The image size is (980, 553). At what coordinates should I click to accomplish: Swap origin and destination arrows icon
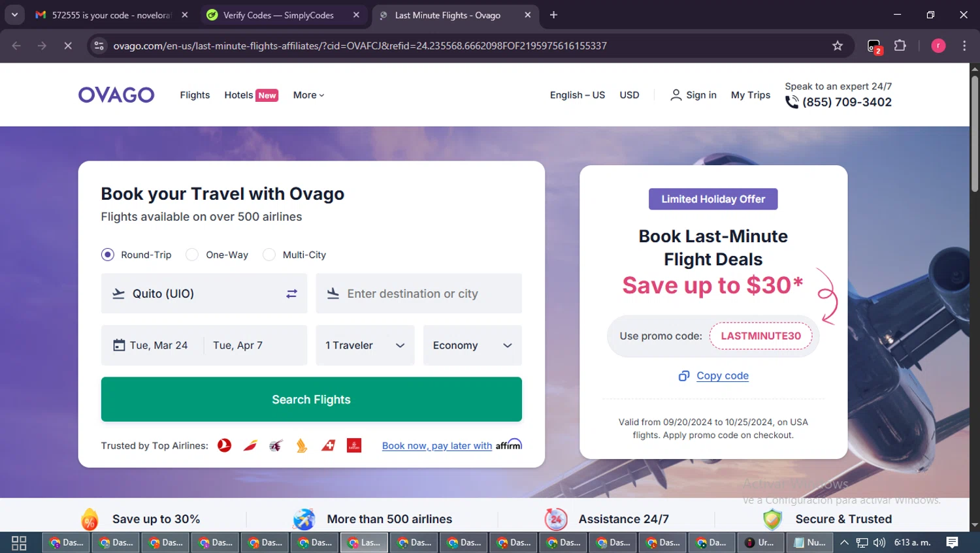pyautogui.click(x=291, y=294)
